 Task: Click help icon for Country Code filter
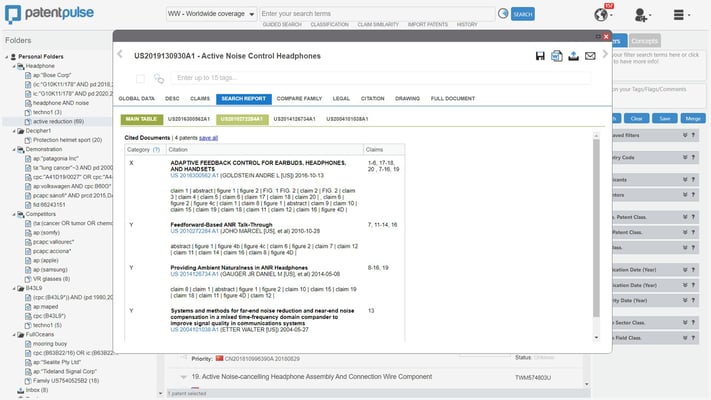[x=693, y=157]
